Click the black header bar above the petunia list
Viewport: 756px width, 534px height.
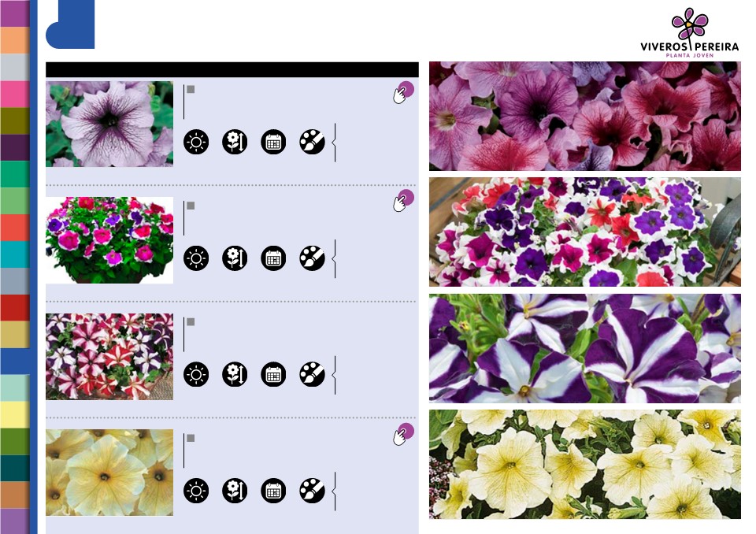coord(232,69)
